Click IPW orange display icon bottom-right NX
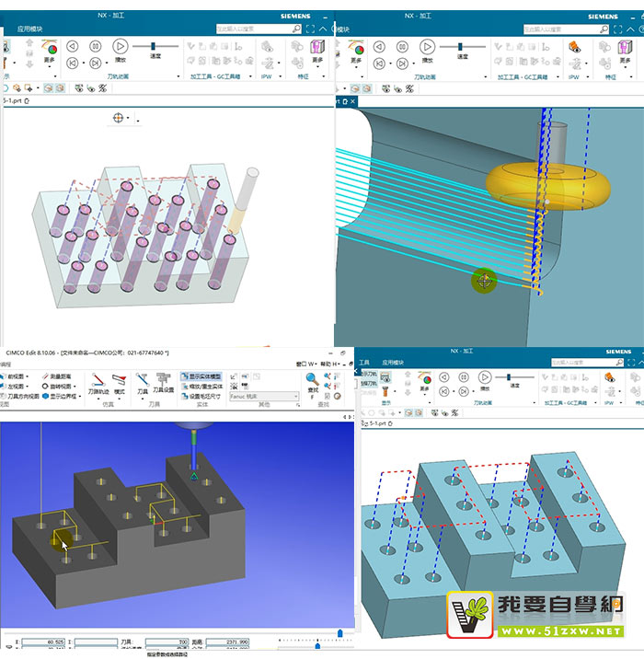Viewport: 644px width, 659px height. [609, 377]
